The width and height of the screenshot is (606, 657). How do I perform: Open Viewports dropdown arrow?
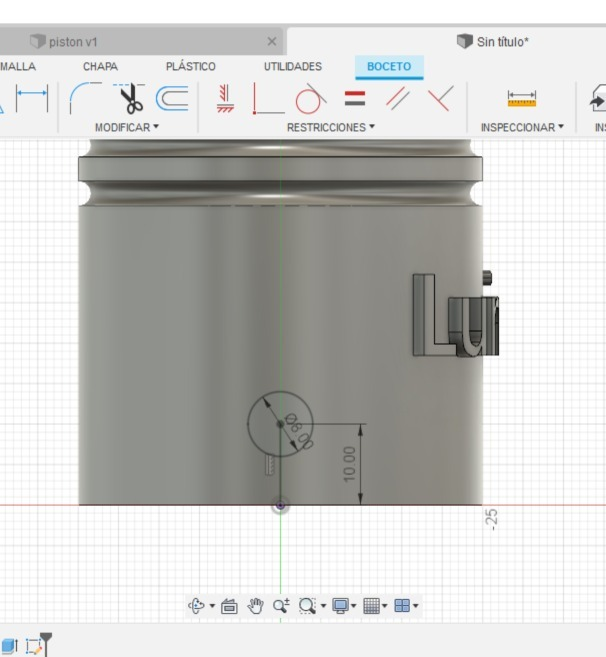coord(416,606)
